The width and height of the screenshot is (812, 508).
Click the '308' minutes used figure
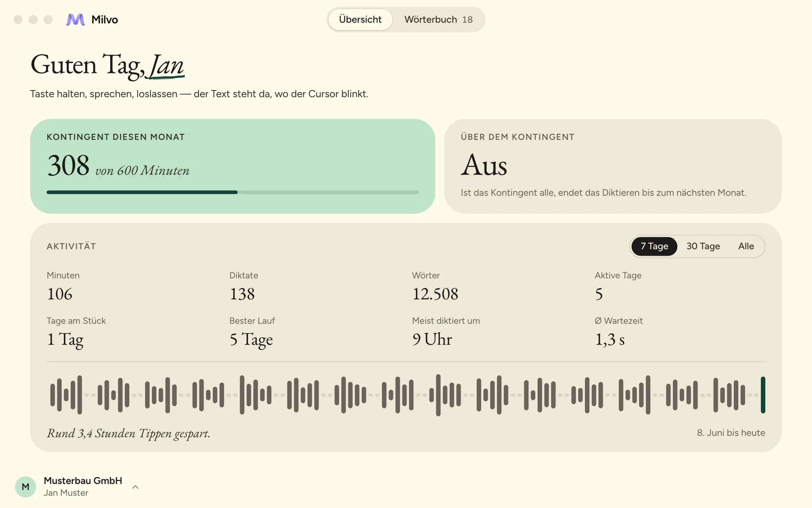[68, 165]
